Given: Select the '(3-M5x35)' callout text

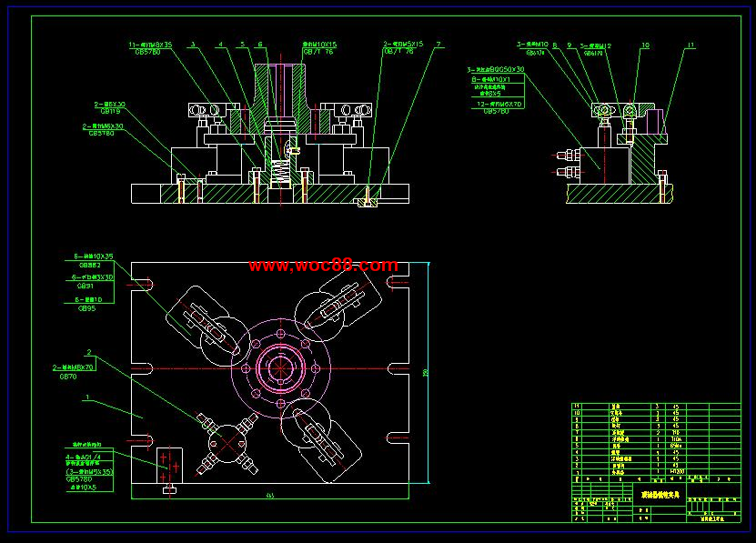Looking at the screenshot, I should pos(89,472).
